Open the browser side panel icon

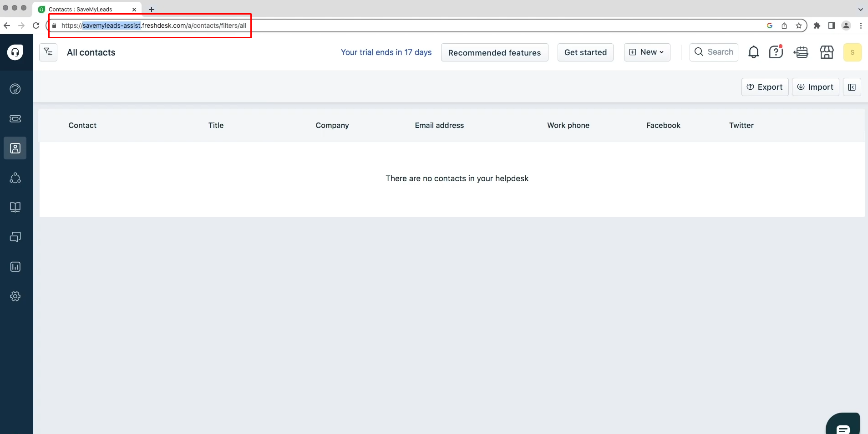coord(832,26)
